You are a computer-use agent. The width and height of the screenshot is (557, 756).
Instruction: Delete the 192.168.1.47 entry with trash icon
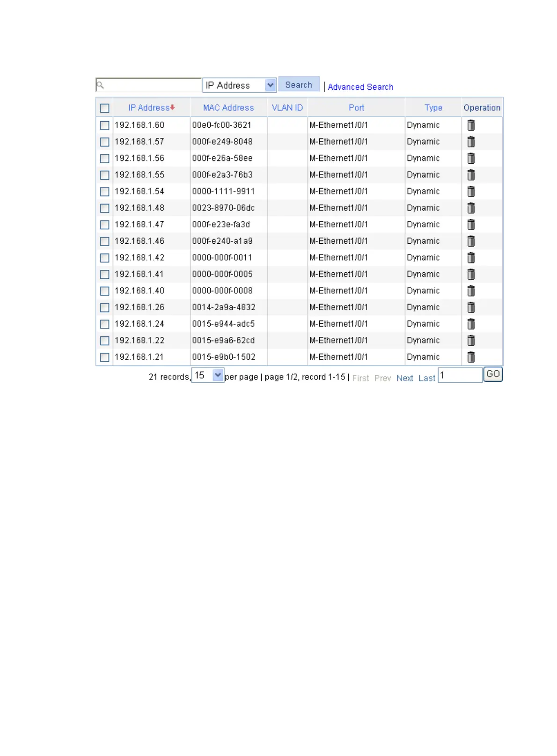[x=471, y=225]
